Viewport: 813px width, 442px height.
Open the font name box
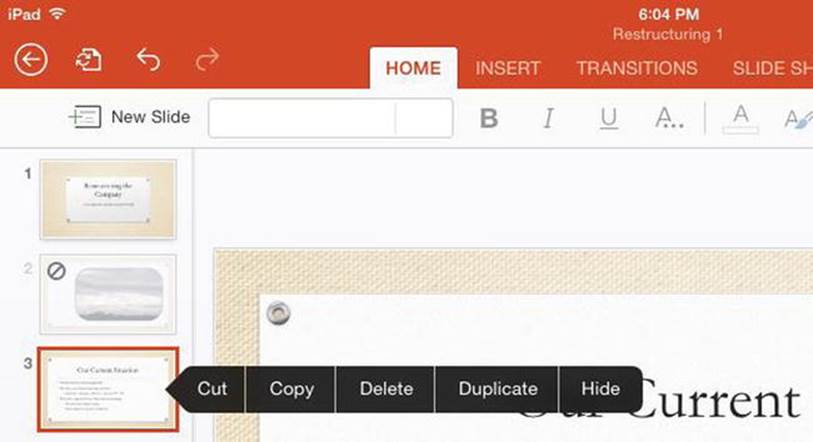point(302,118)
